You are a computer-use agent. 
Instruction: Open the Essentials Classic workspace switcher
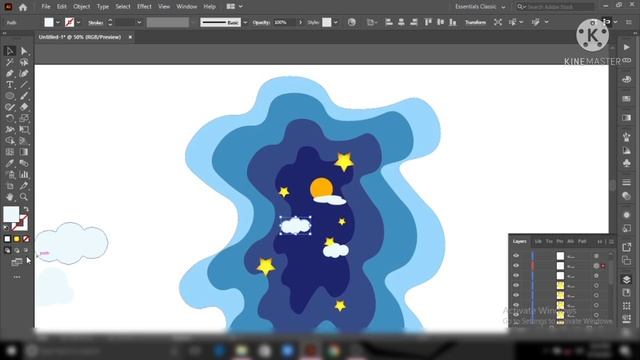coord(480,7)
